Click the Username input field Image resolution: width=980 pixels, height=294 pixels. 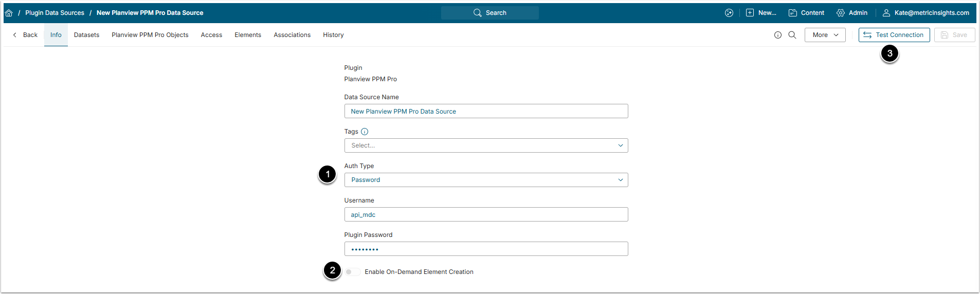pyautogui.click(x=486, y=214)
